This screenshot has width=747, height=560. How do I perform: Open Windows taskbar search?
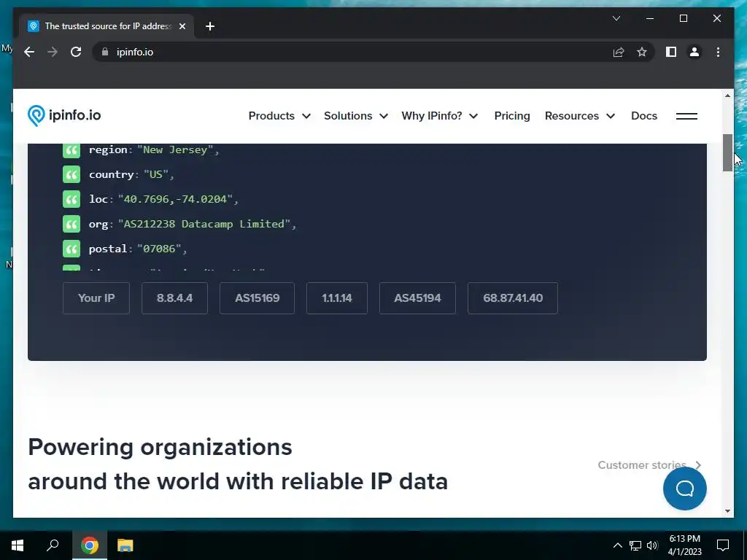[x=53, y=545]
